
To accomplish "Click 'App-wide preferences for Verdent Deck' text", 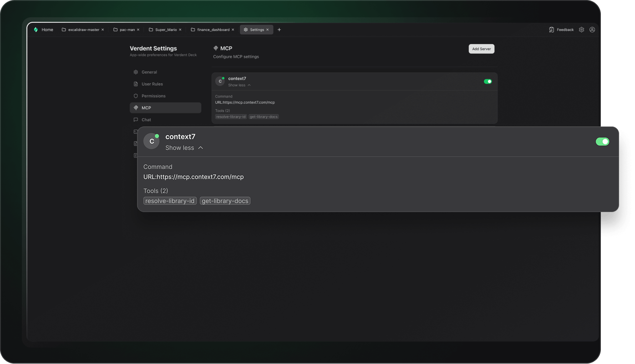I will tap(163, 55).
